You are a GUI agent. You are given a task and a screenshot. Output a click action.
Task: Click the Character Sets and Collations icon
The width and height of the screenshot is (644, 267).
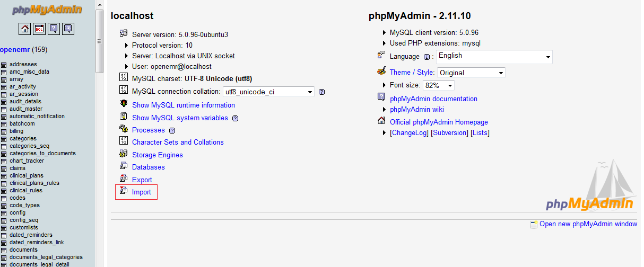click(x=124, y=141)
